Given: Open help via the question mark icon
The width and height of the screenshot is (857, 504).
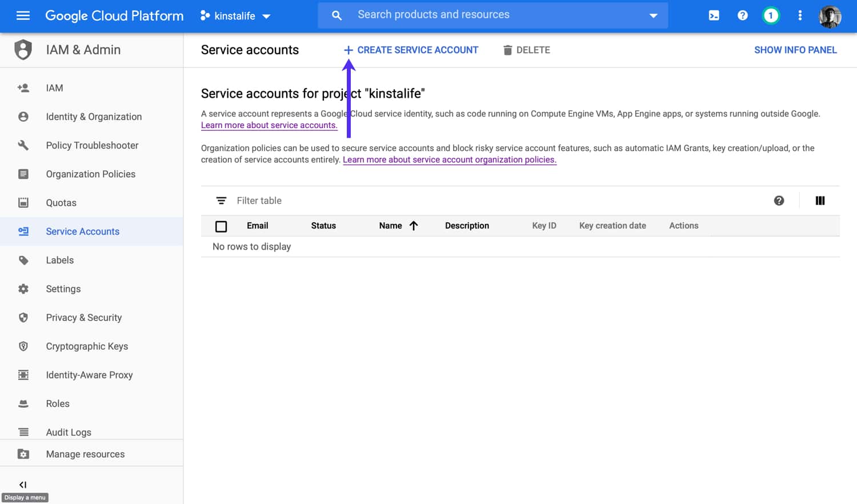Looking at the screenshot, I should pos(742,15).
